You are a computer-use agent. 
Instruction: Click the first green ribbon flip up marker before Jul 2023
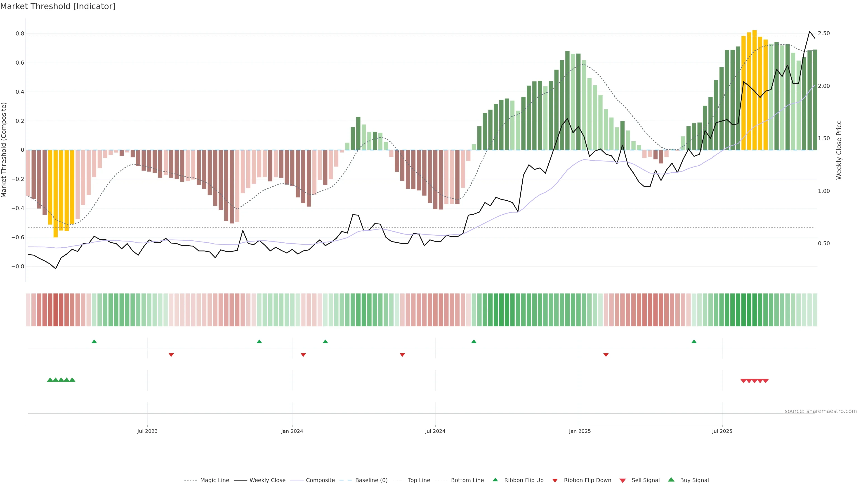tap(94, 342)
